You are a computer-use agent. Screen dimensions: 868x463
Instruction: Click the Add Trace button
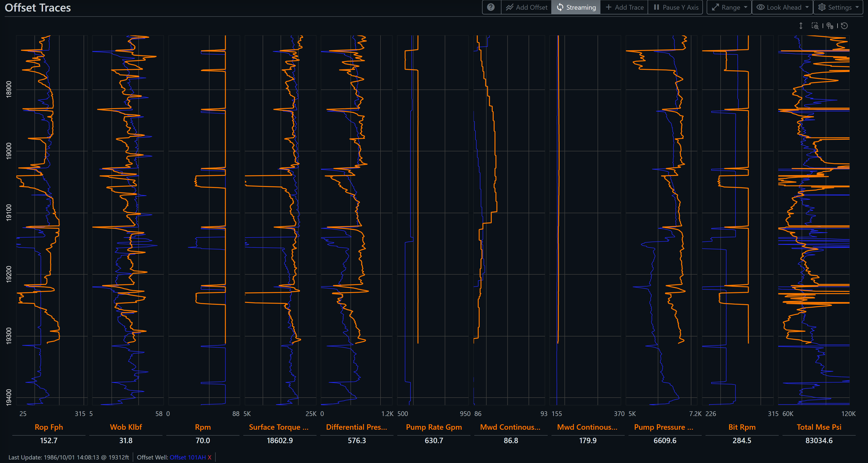point(624,7)
